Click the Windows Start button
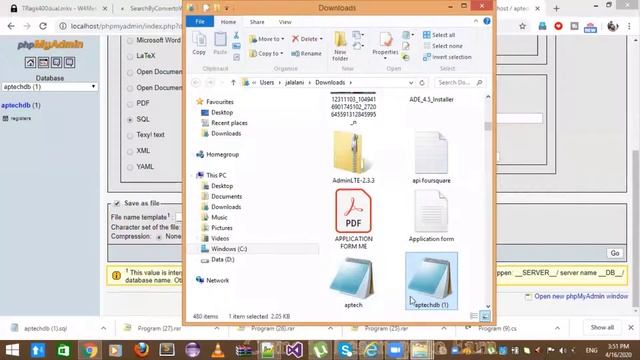 click(x=12, y=350)
